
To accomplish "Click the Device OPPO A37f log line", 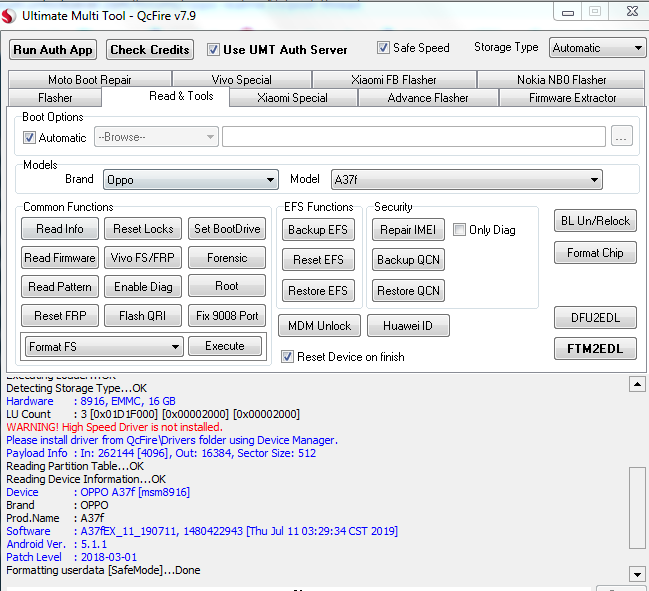I will click(98, 492).
